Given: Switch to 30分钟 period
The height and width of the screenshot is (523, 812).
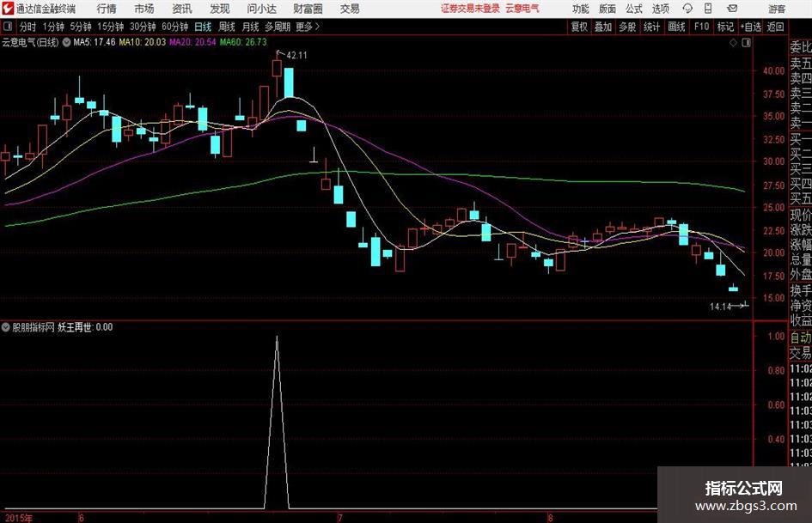Looking at the screenshot, I should [143, 27].
